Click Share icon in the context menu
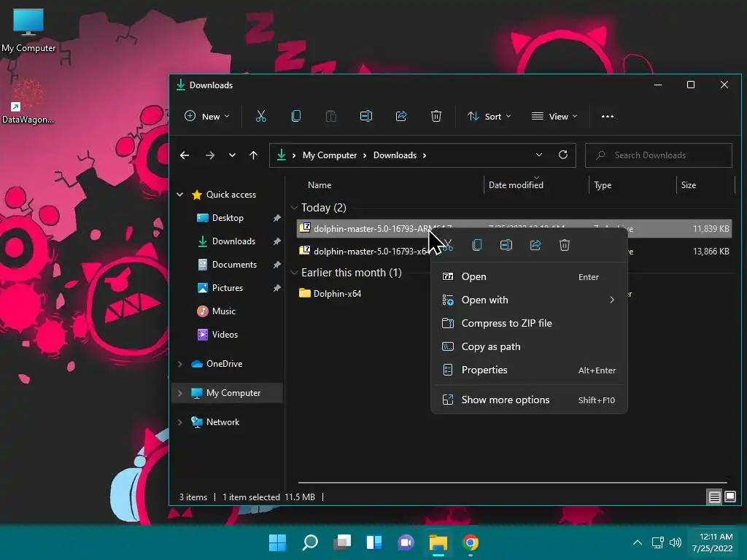 click(535, 245)
